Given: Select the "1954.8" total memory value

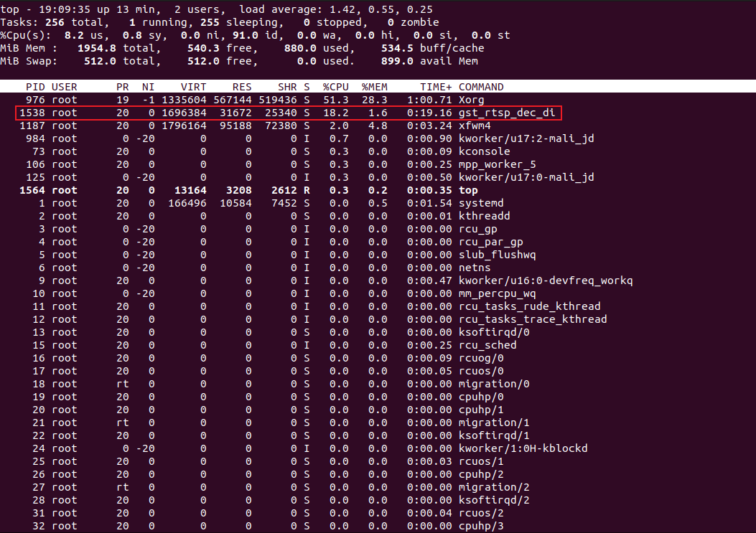Looking at the screenshot, I should [x=96, y=48].
